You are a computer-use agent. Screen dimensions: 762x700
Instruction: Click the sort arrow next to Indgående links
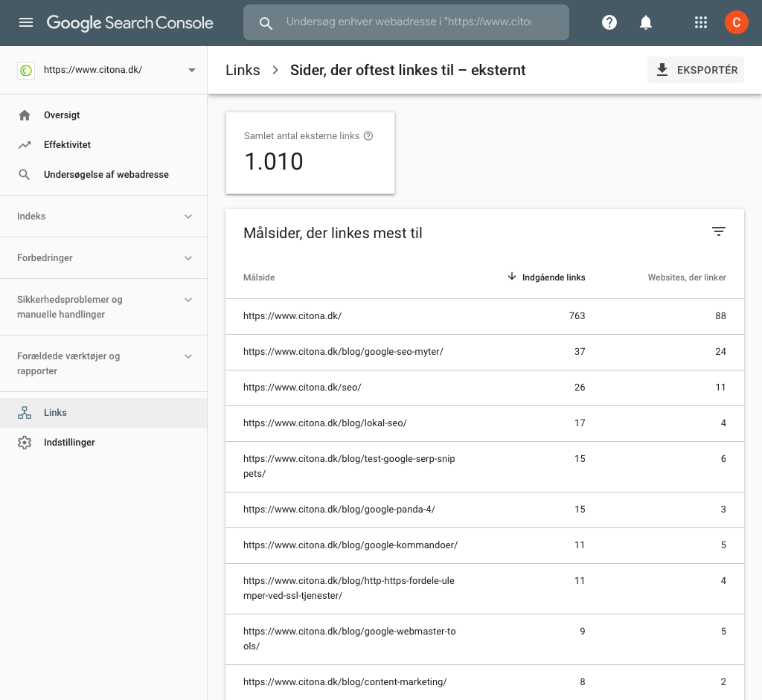(x=512, y=277)
